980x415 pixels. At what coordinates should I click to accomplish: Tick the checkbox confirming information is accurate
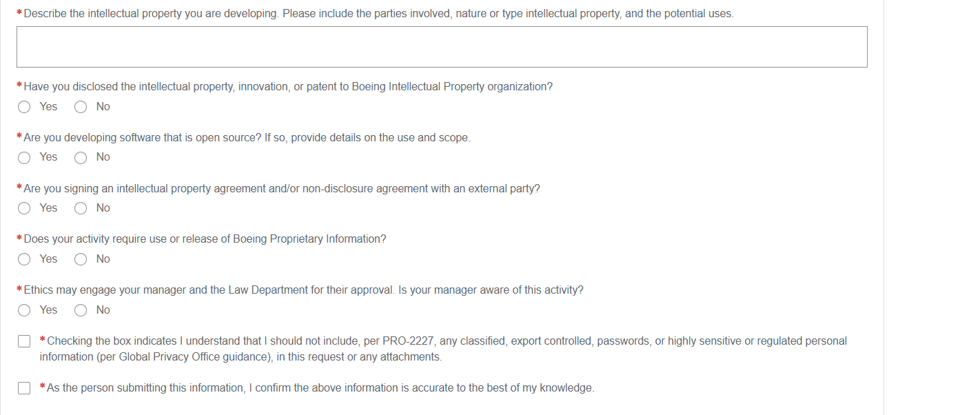click(x=25, y=388)
